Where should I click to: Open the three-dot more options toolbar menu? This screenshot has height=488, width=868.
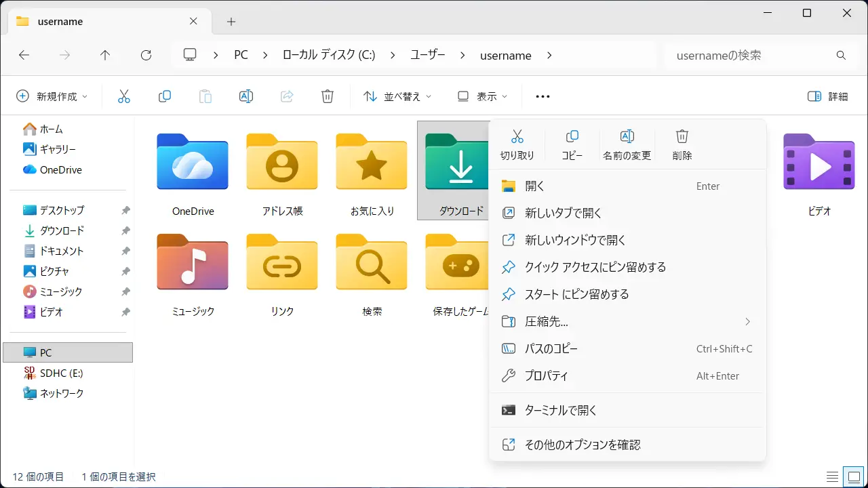tap(542, 96)
